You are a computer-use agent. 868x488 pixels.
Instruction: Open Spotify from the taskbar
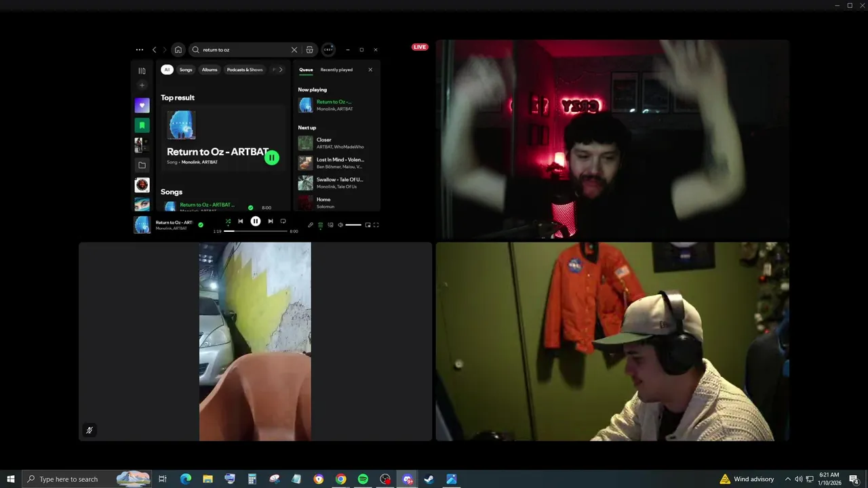[363, 479]
